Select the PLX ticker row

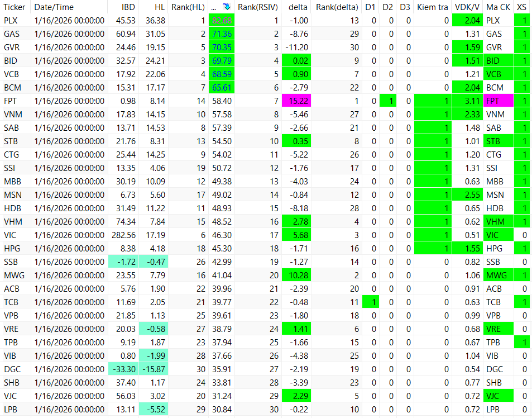pyautogui.click(x=265, y=20)
